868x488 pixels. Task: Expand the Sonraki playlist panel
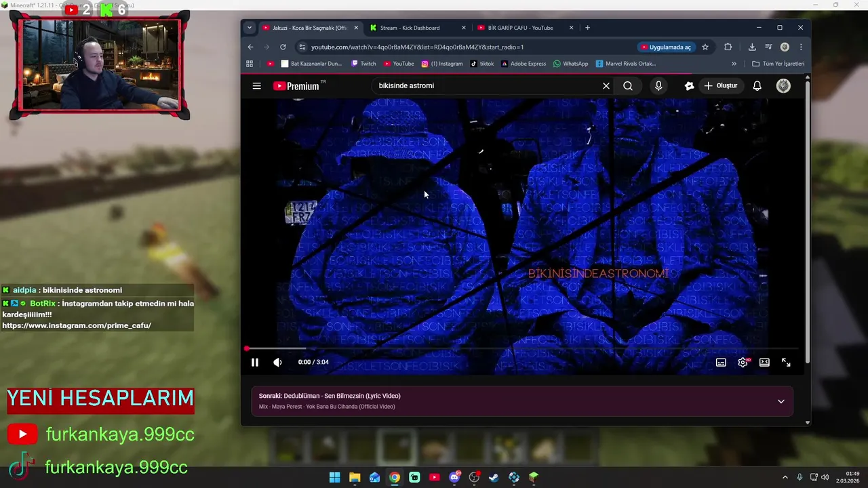(x=781, y=401)
